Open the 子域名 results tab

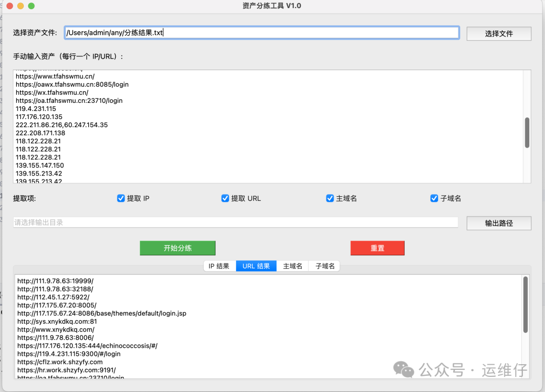(x=325, y=266)
